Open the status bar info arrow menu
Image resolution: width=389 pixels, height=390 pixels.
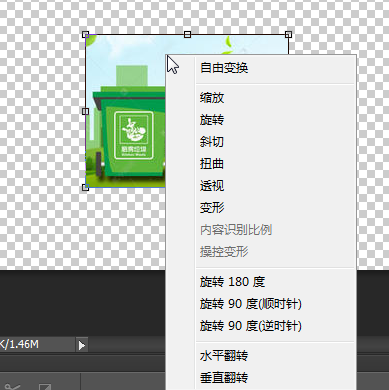click(x=82, y=345)
